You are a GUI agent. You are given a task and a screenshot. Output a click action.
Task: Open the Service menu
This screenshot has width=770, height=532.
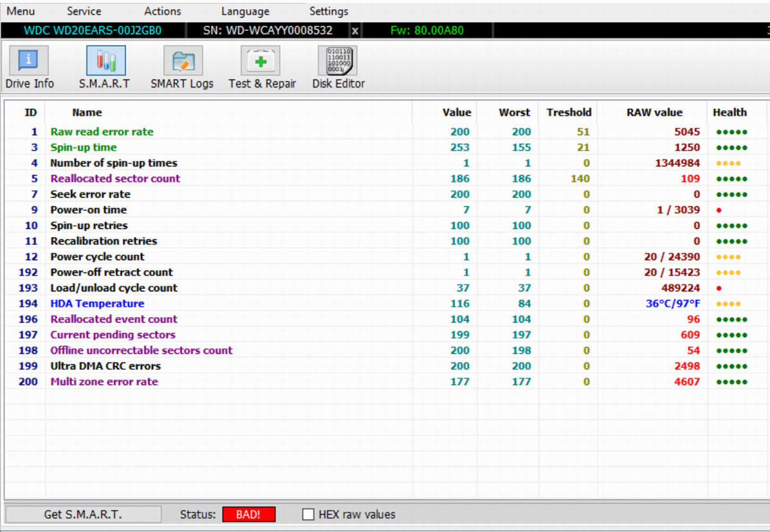84,11
